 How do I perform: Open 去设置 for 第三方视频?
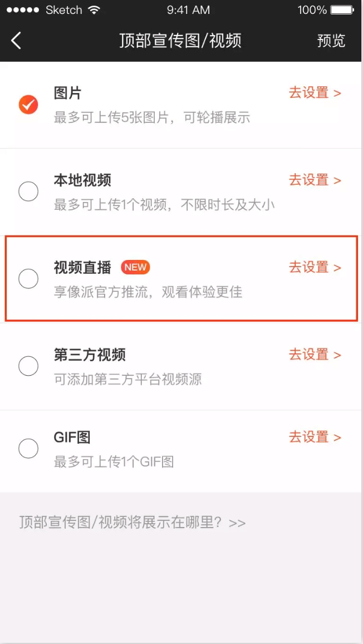[315, 355]
